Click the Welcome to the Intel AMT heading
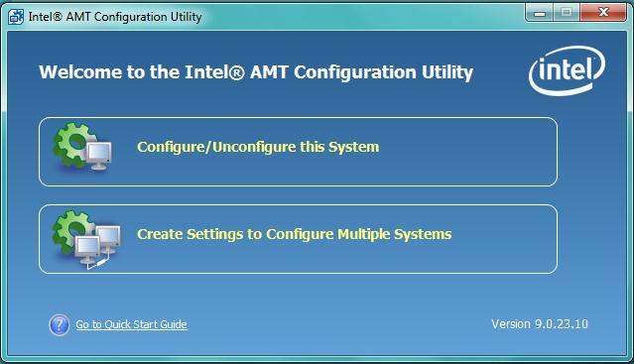This screenshot has height=364, width=634. [x=256, y=72]
